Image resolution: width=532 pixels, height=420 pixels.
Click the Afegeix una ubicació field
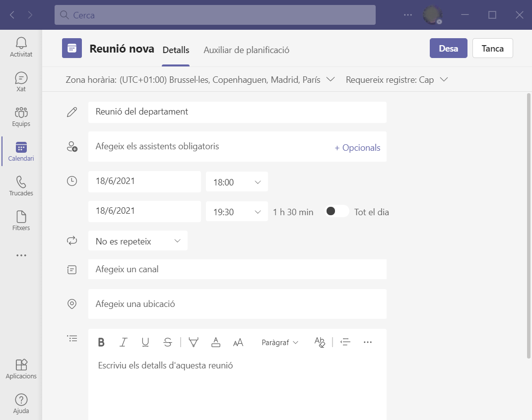pyautogui.click(x=237, y=304)
